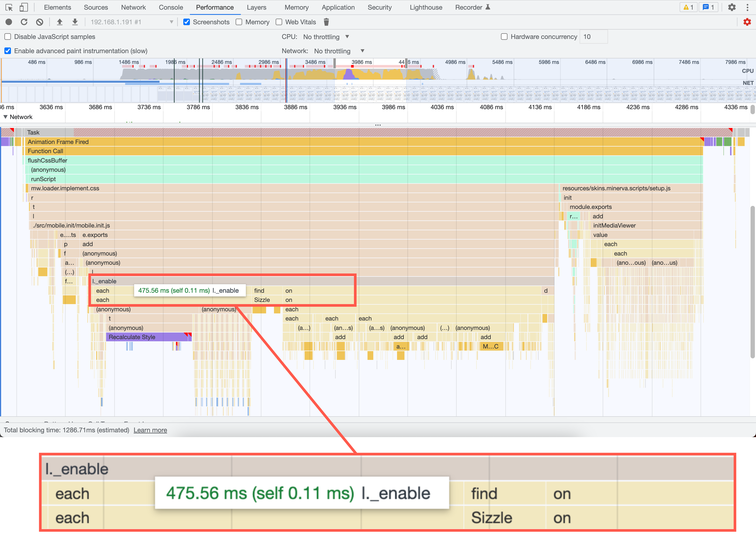Image resolution: width=756 pixels, height=543 pixels.
Task: Switch to the Console tab
Action: pyautogui.click(x=171, y=7)
